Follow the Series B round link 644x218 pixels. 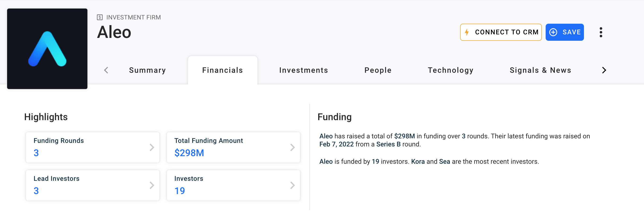pos(388,144)
